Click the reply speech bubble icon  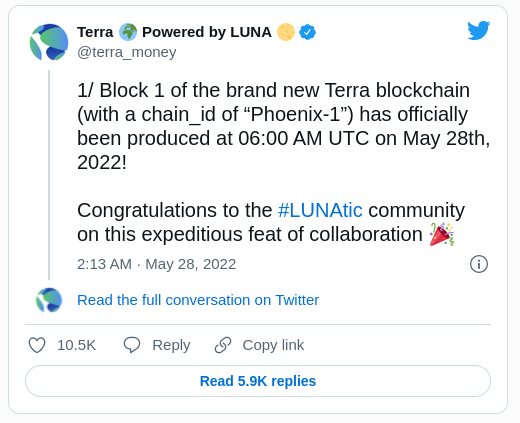pyautogui.click(x=132, y=345)
